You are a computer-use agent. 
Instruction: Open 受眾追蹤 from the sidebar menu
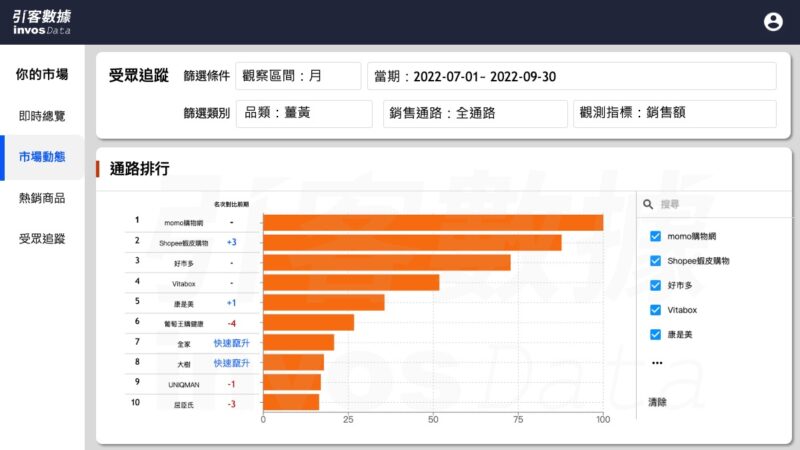pos(42,238)
